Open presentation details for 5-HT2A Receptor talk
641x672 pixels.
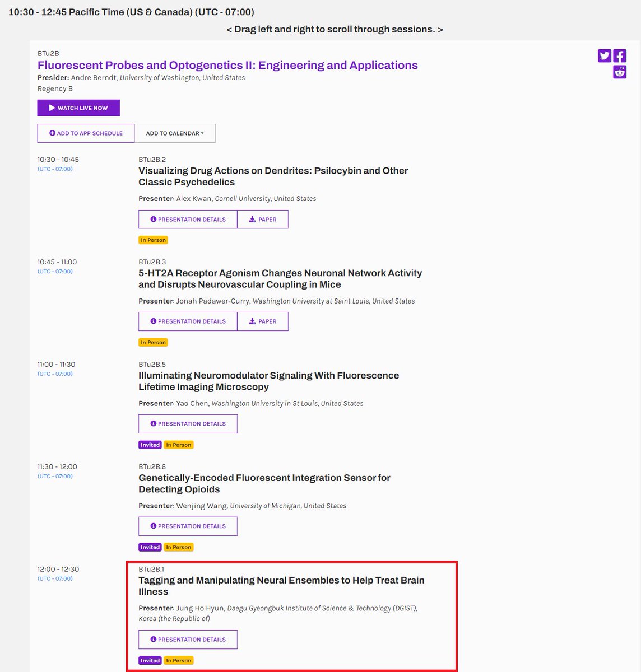[x=188, y=321]
